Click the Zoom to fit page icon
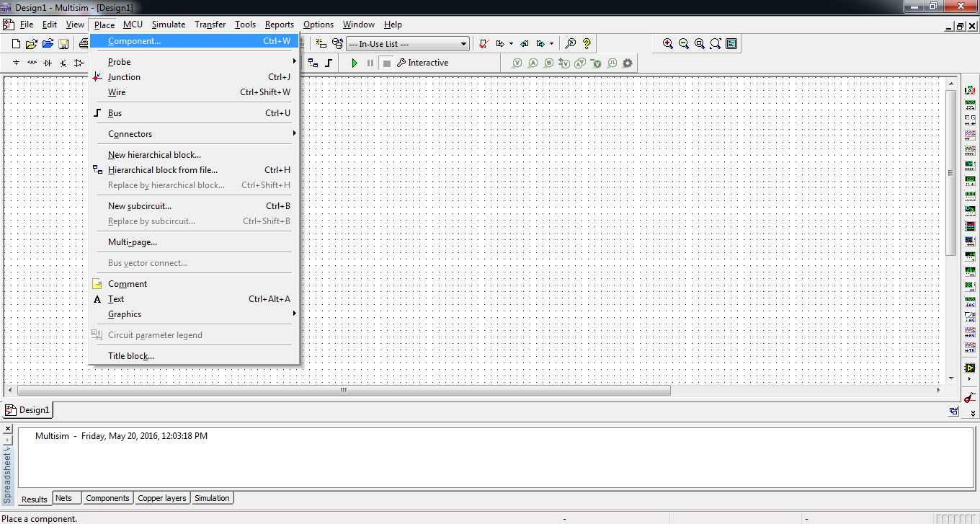980x524 pixels. click(716, 44)
